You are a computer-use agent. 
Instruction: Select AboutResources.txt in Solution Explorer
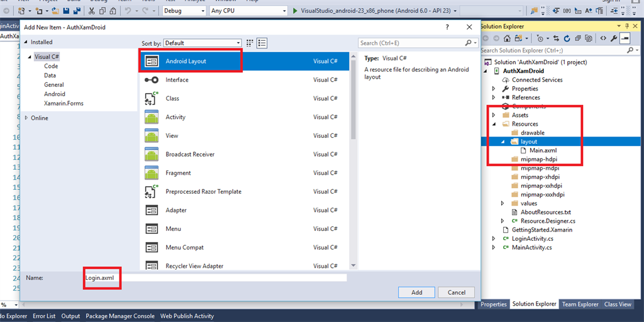(x=546, y=213)
